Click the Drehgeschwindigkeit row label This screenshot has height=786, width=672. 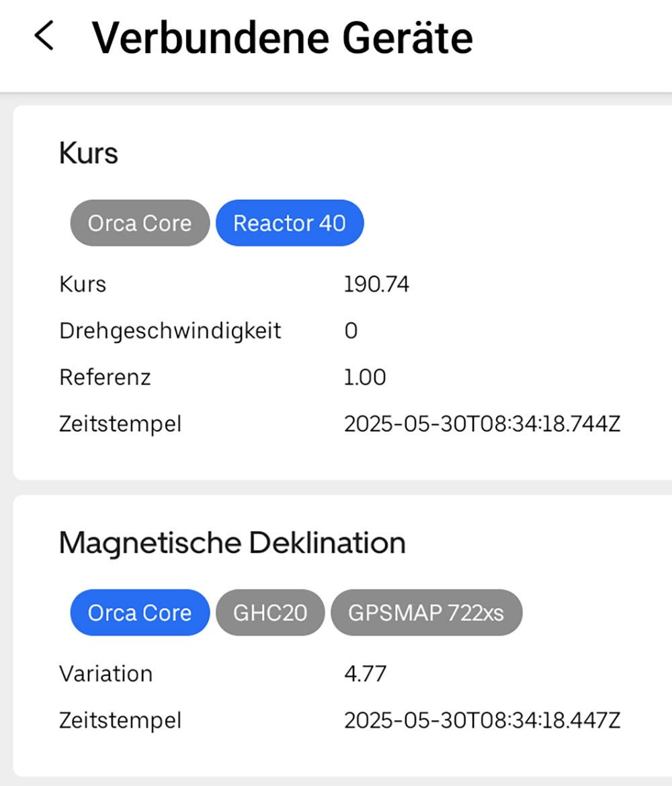pyautogui.click(x=170, y=331)
